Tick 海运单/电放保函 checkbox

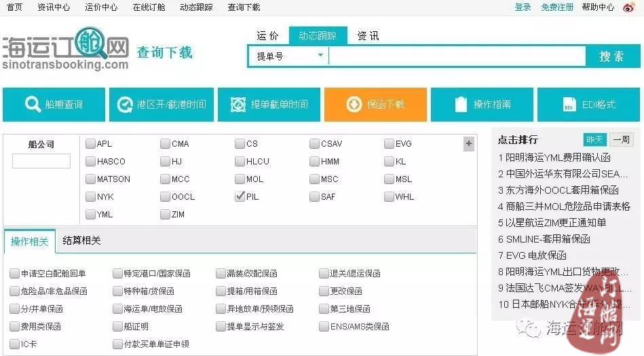117,308
